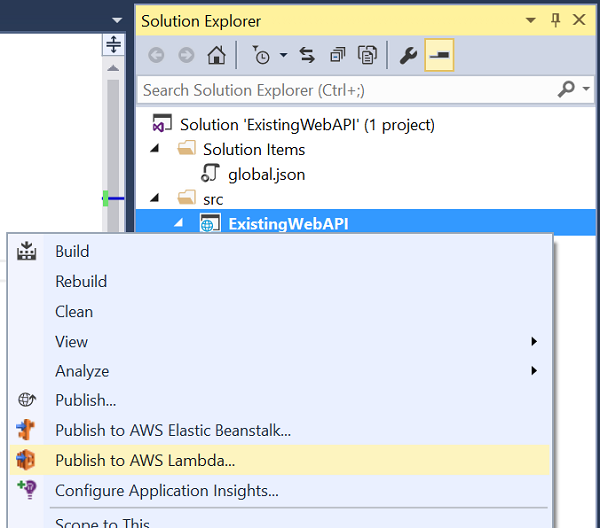Open the Analyze submenu
Screen dimensions: 600x528
point(279,371)
